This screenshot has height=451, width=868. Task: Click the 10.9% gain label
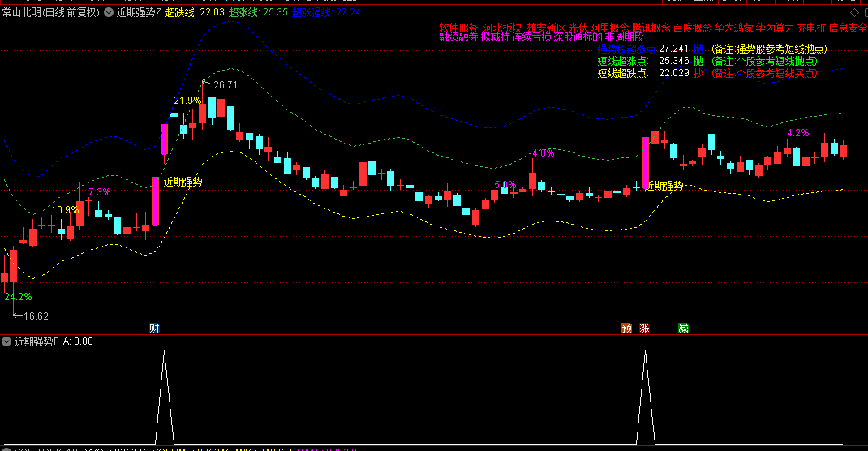(x=65, y=210)
